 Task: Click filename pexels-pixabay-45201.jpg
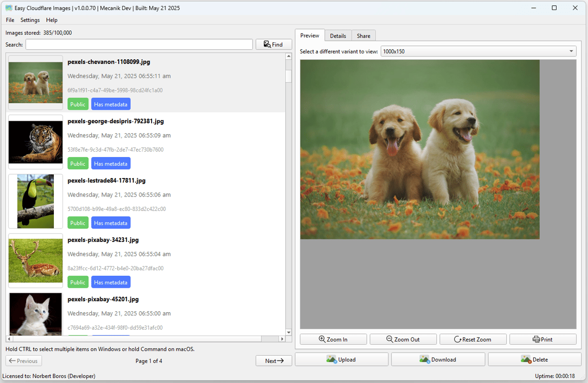point(103,299)
